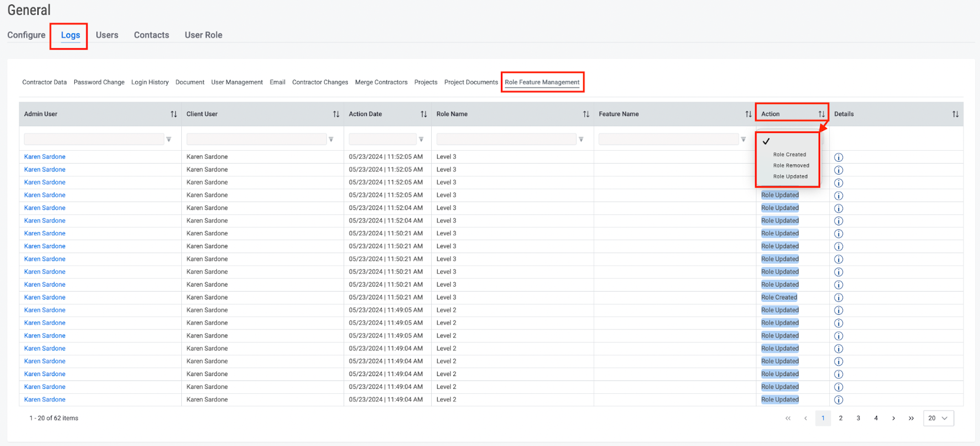
Task: Sort by the Details column icon
Action: click(x=955, y=115)
